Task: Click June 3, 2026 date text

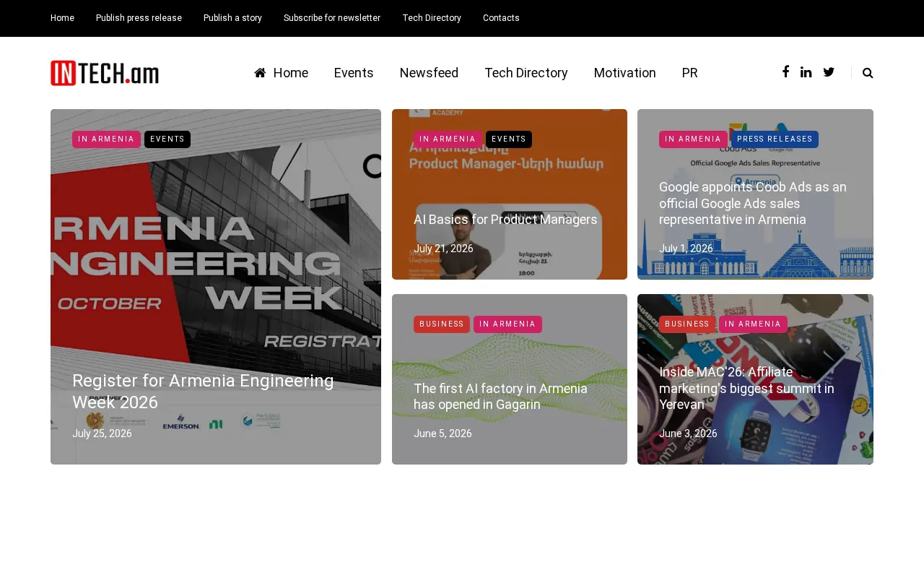Action: [x=688, y=433]
